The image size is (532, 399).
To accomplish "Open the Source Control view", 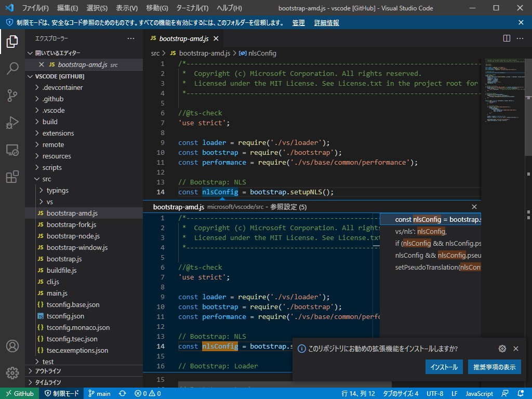I will point(12,96).
